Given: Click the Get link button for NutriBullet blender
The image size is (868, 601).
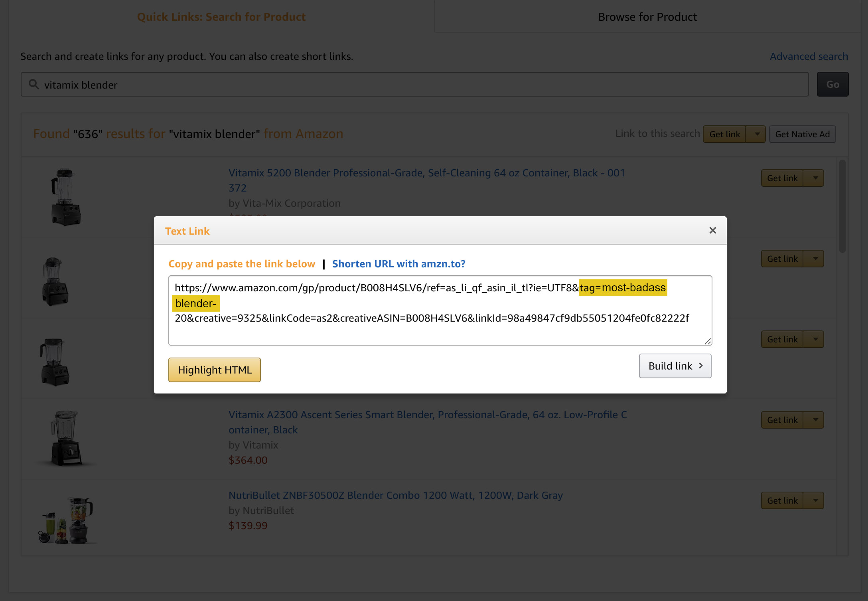Looking at the screenshot, I should point(781,501).
